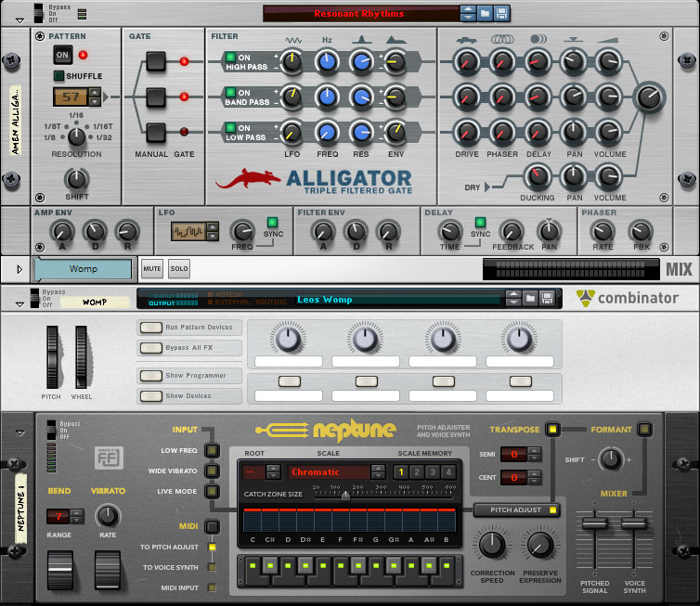
Task: Mute the Womp mix channel
Action: [152, 268]
